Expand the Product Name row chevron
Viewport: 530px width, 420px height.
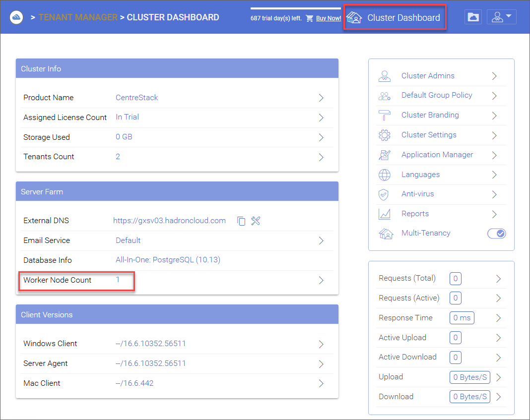tap(321, 98)
